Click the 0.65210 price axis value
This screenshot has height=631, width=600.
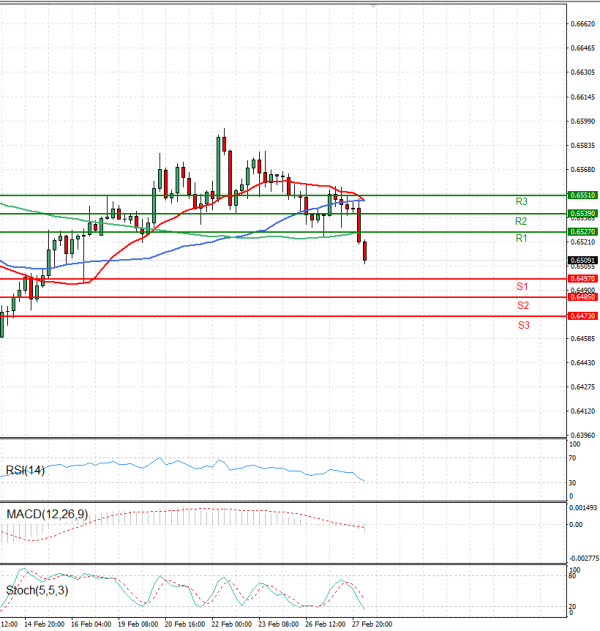583,242
